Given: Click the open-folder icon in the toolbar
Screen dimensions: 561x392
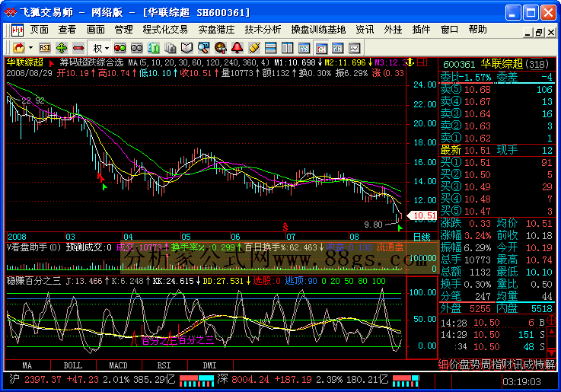Looking at the screenshot, I should [x=18, y=47].
